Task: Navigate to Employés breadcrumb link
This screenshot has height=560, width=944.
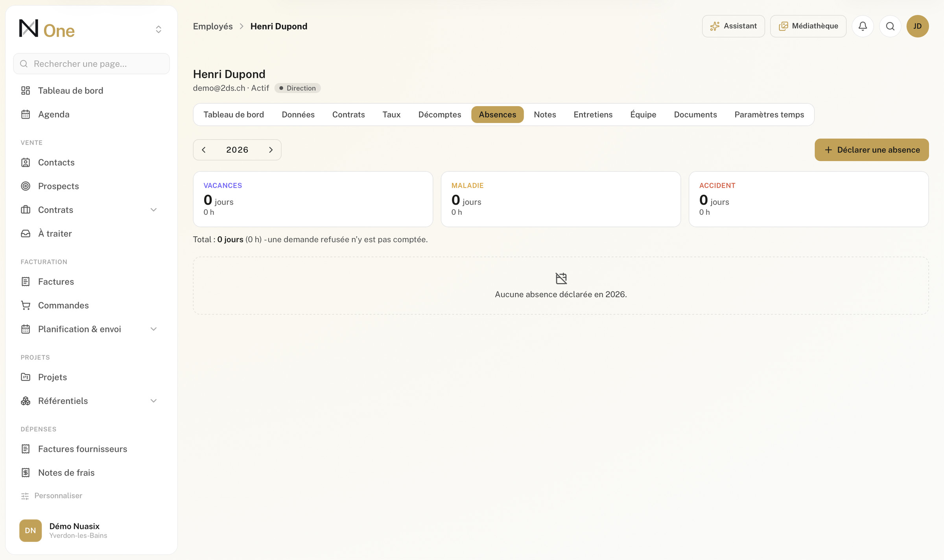Action: (x=213, y=26)
